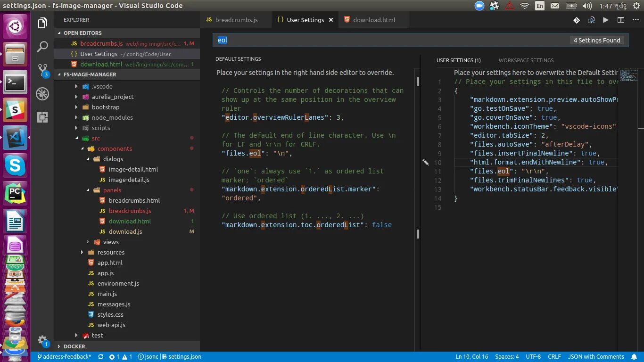
Task: Open the Extensions view in activity bar
Action: click(42, 117)
